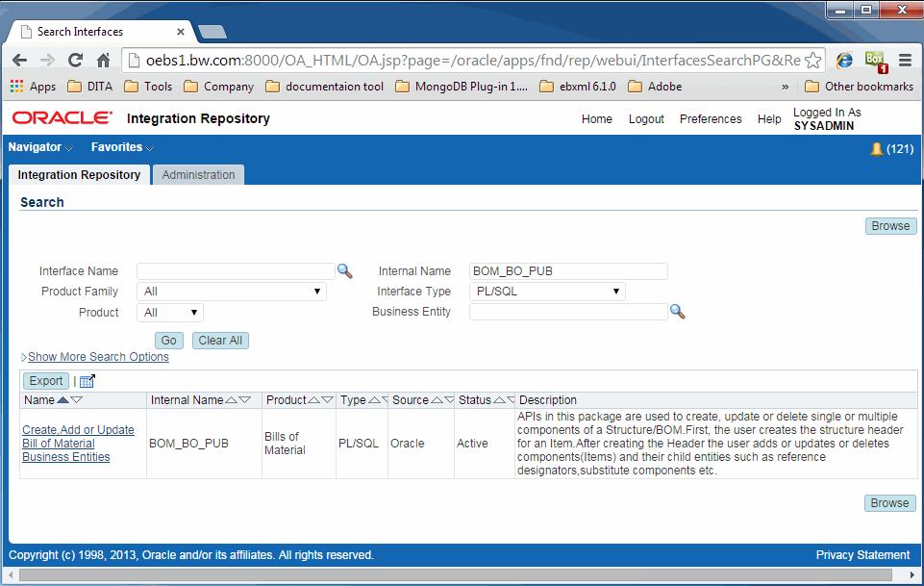Select the Search Interfaces browser tab
This screenshot has height=586, width=924.
click(x=100, y=32)
